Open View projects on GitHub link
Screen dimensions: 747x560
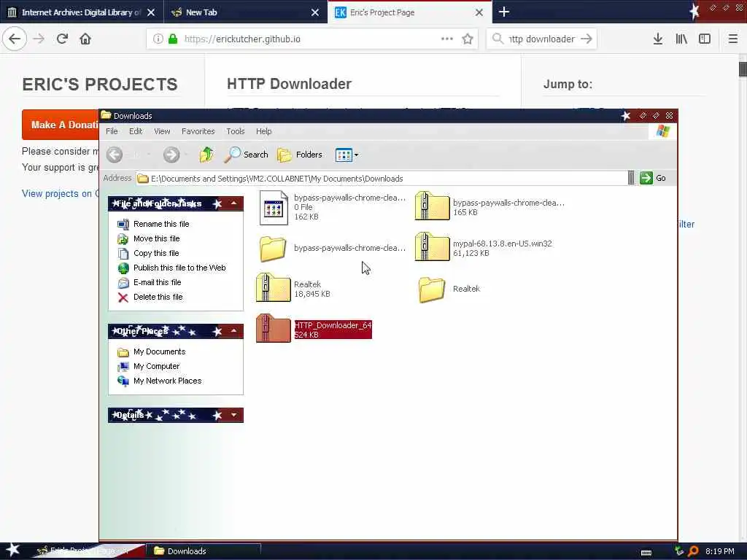(x=60, y=193)
